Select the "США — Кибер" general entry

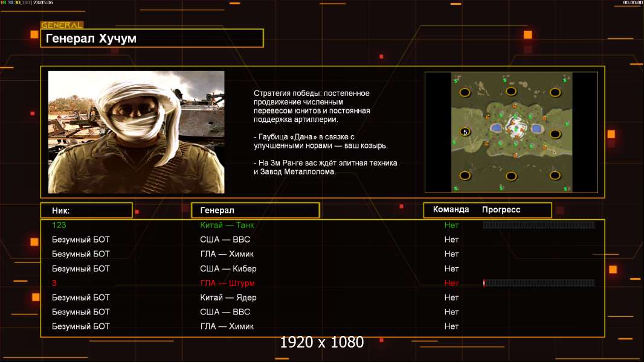228,268
